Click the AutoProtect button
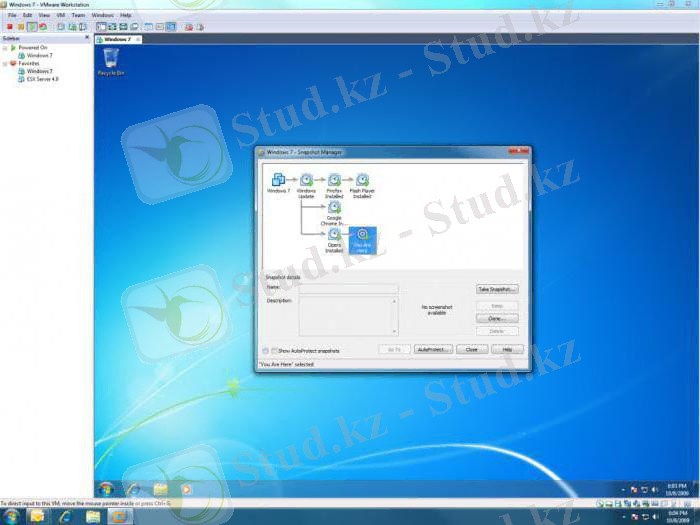Image resolution: width=700 pixels, height=525 pixels. point(433,350)
